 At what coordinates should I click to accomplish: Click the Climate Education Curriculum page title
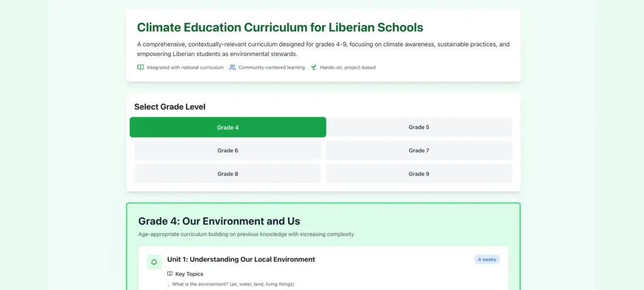point(280,28)
